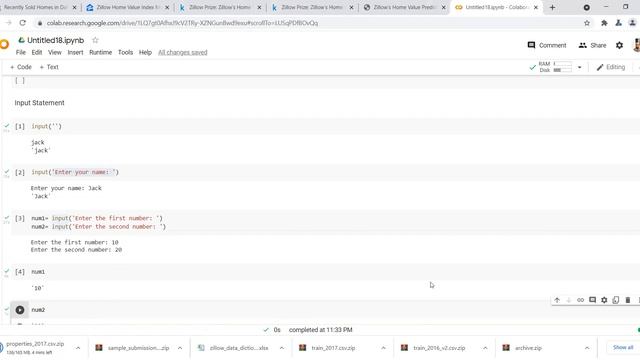640x360 pixels.
Task: Switch to Zillow's Home Value Prediction tab
Action: [404, 7]
